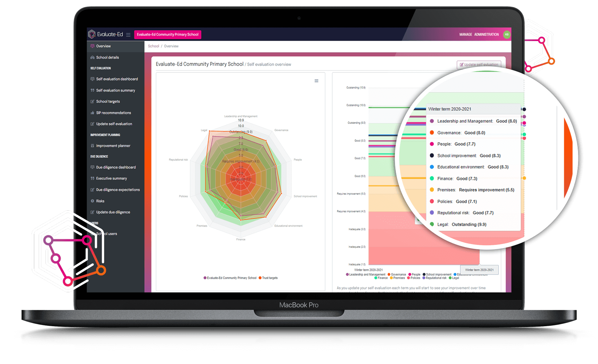
Task: Click the Governance axis label on radar chart
Action: click(281, 130)
